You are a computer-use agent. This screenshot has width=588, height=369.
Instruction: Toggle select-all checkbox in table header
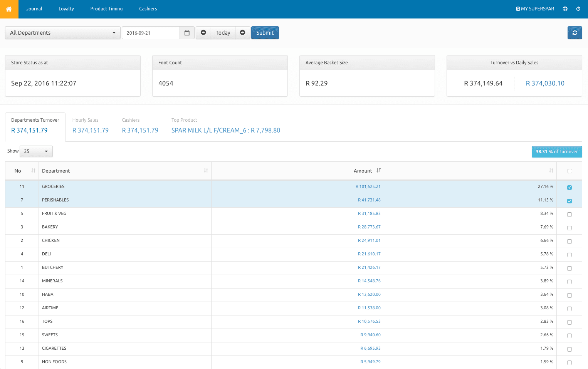570,171
